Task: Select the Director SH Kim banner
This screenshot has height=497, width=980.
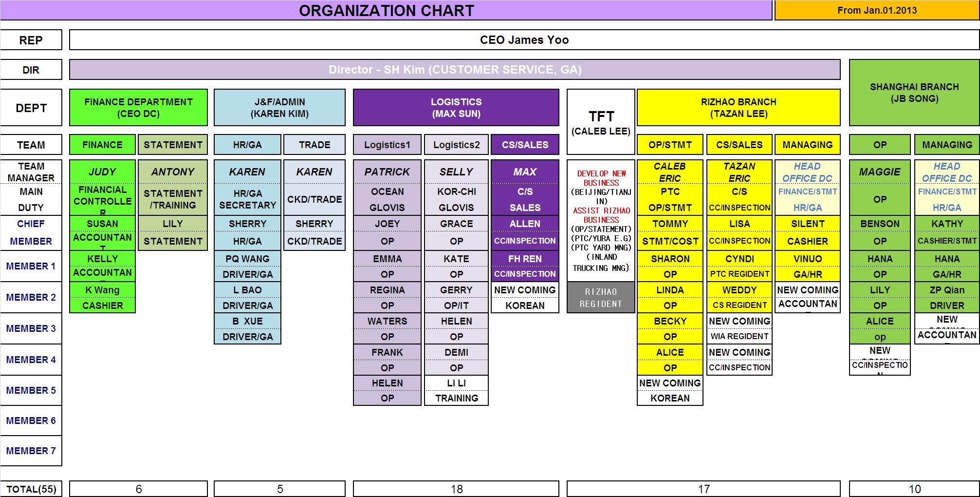Action: point(455,70)
